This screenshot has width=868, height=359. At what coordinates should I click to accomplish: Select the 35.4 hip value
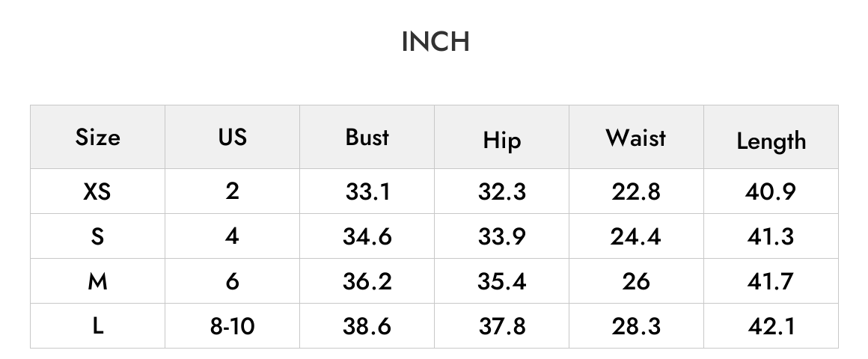click(502, 281)
